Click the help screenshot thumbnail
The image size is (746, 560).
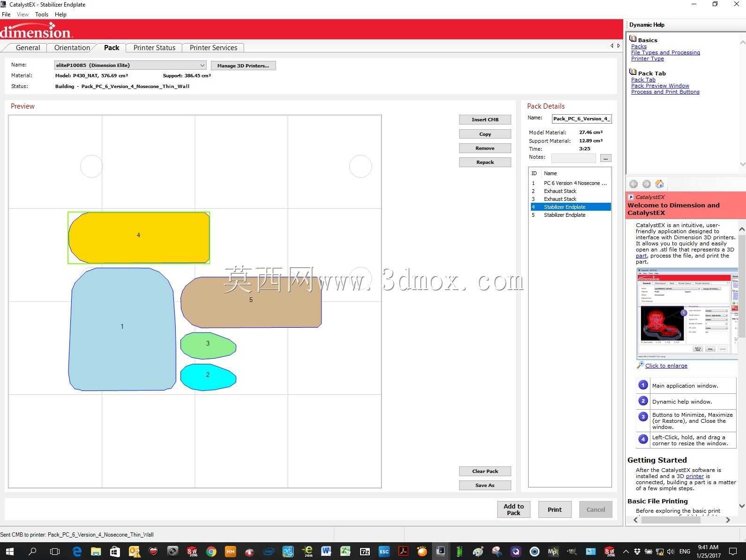[687, 313]
